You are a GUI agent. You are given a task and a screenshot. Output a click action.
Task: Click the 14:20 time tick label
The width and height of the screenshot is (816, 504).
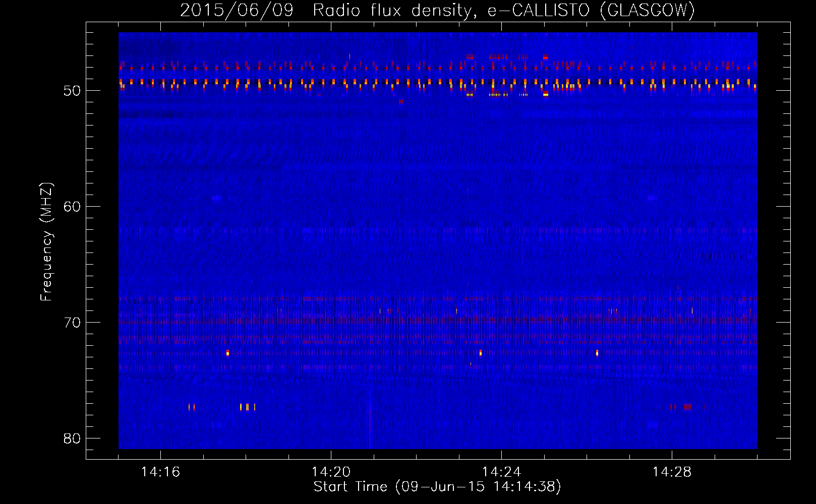coord(331,472)
